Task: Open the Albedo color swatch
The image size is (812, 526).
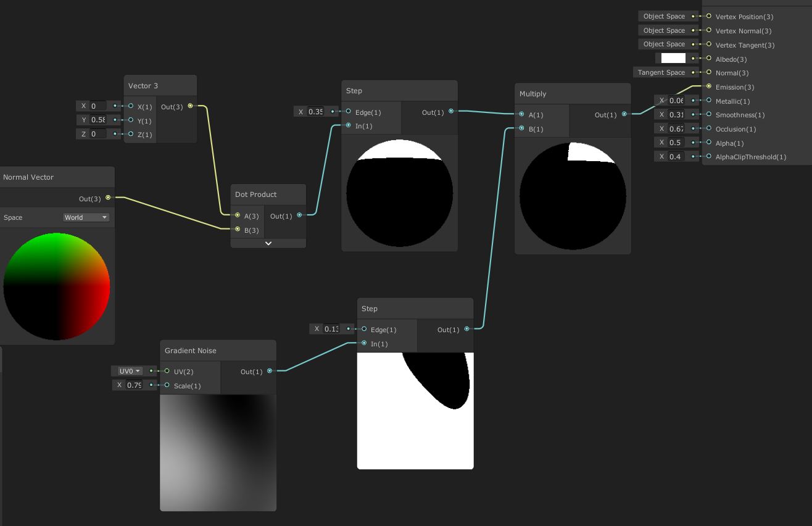Action: [673, 58]
